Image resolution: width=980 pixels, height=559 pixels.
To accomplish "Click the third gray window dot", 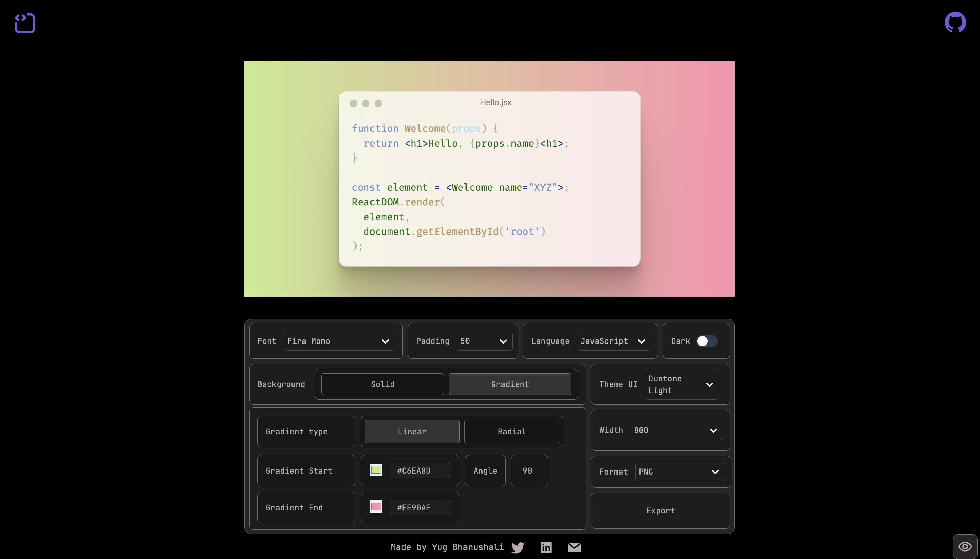I will tap(378, 103).
